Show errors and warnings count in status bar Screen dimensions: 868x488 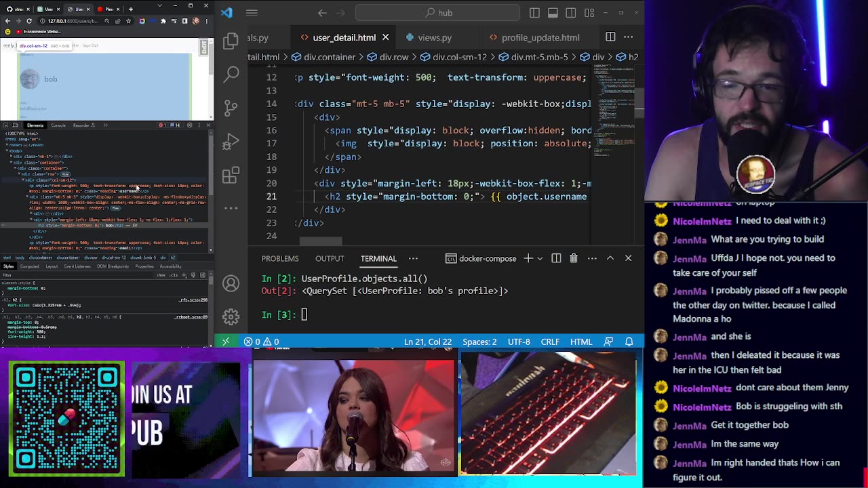tap(262, 342)
